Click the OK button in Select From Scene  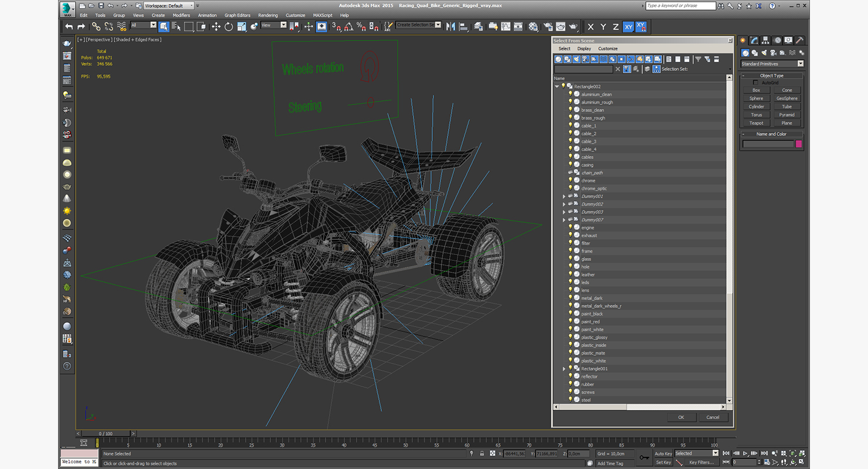681,417
